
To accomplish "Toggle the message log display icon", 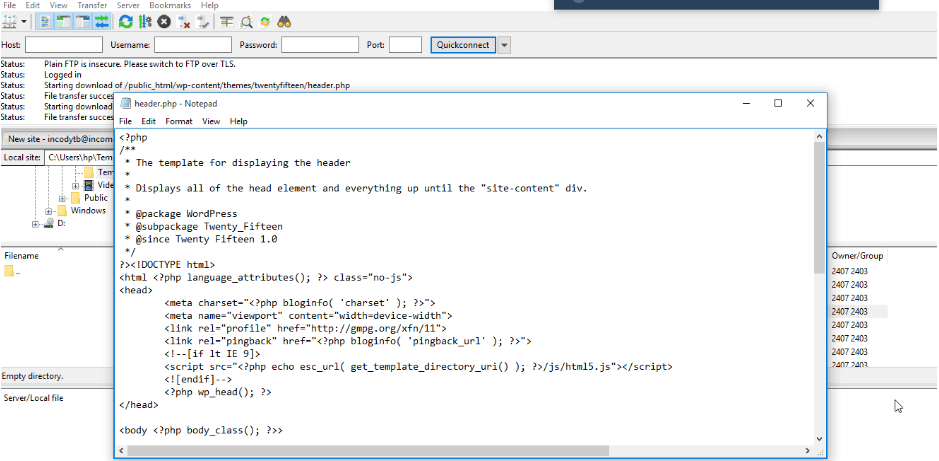I will [44, 22].
